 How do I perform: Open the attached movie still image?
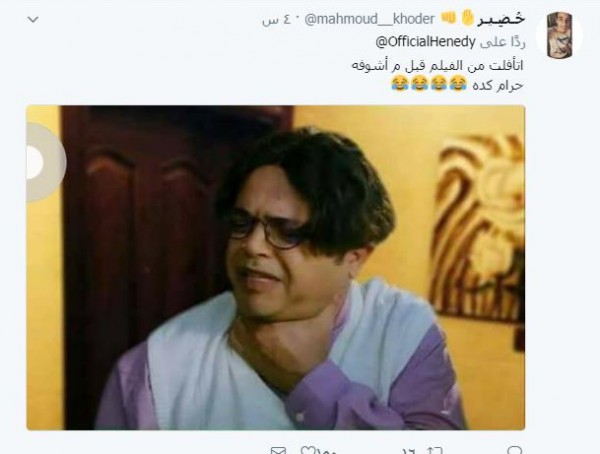coord(276,268)
